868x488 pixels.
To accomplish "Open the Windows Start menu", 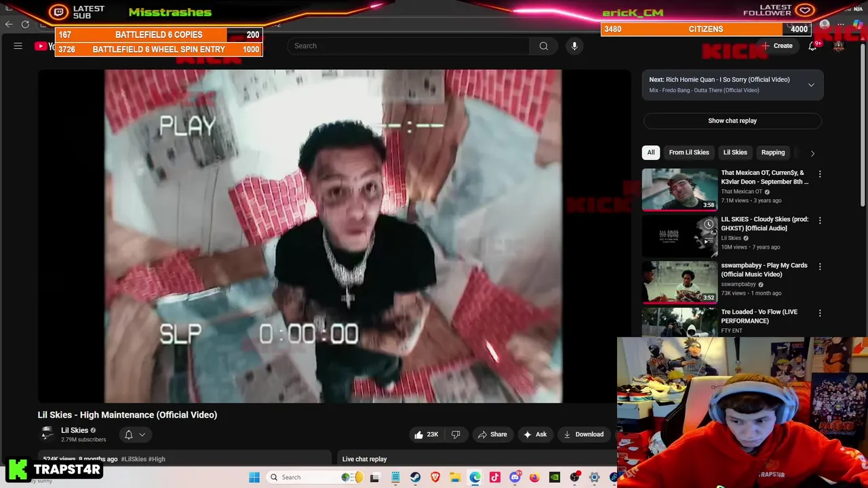I will [254, 477].
